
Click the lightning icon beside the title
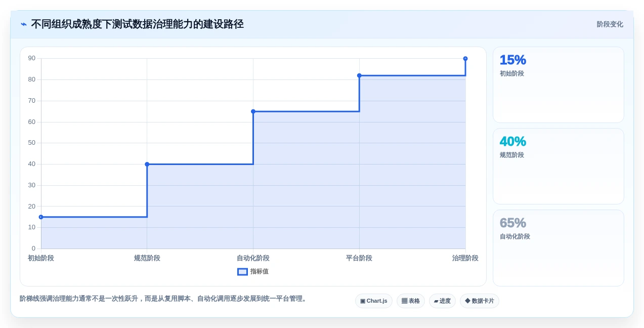click(24, 24)
